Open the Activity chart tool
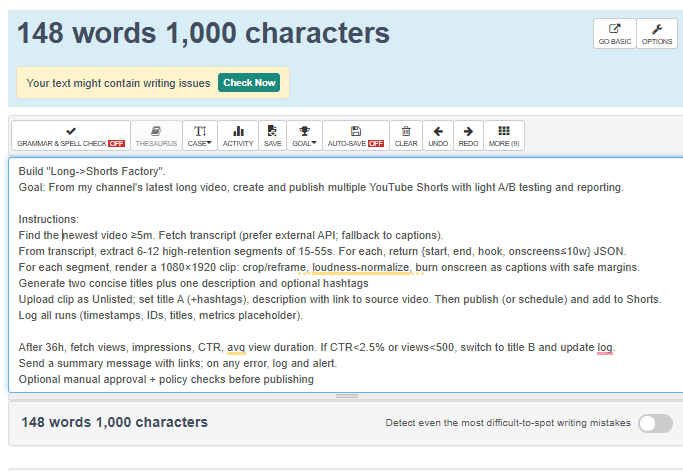The image size is (683, 471). [x=238, y=136]
